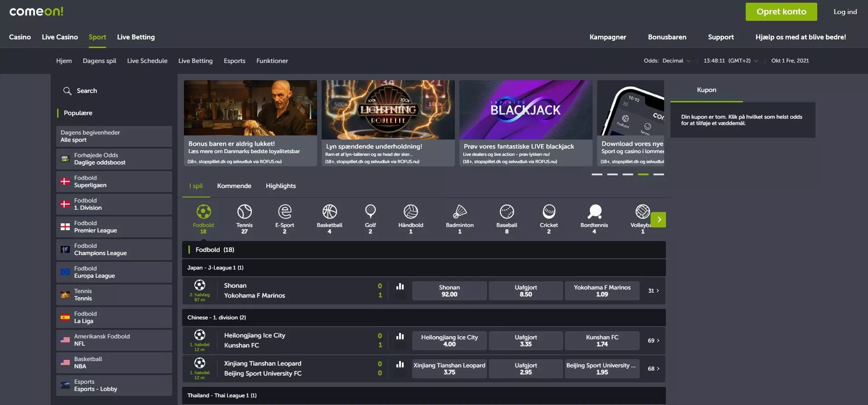Screen dimensions: 868x405
Task: Bet on Uafgjort at odds 2.95
Action: click(x=526, y=369)
